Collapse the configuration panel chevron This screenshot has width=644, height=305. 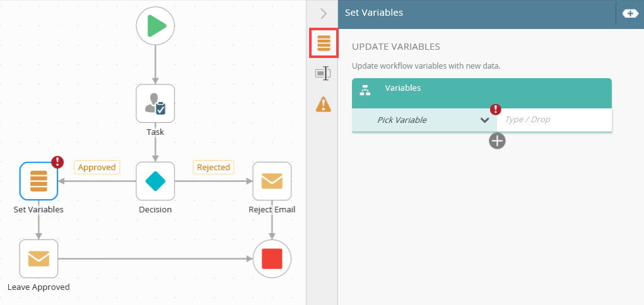tap(324, 13)
